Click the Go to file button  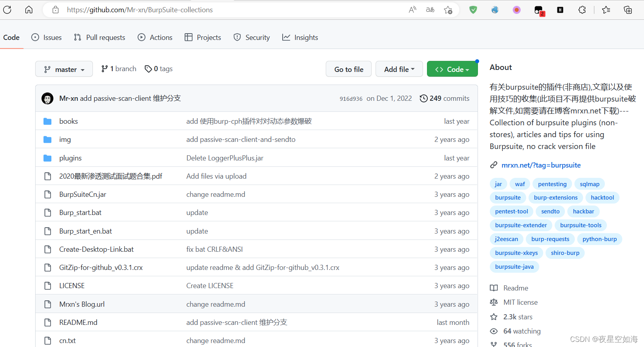tap(349, 69)
